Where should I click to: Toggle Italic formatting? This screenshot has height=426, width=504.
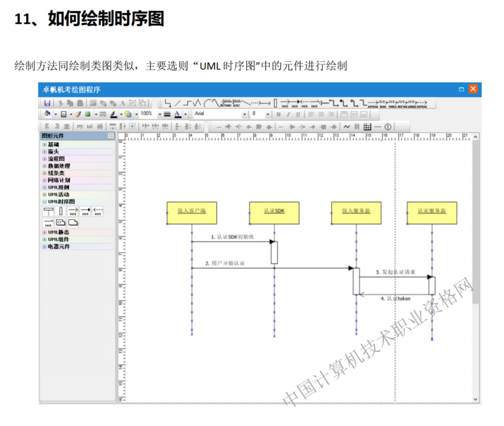[x=288, y=114]
